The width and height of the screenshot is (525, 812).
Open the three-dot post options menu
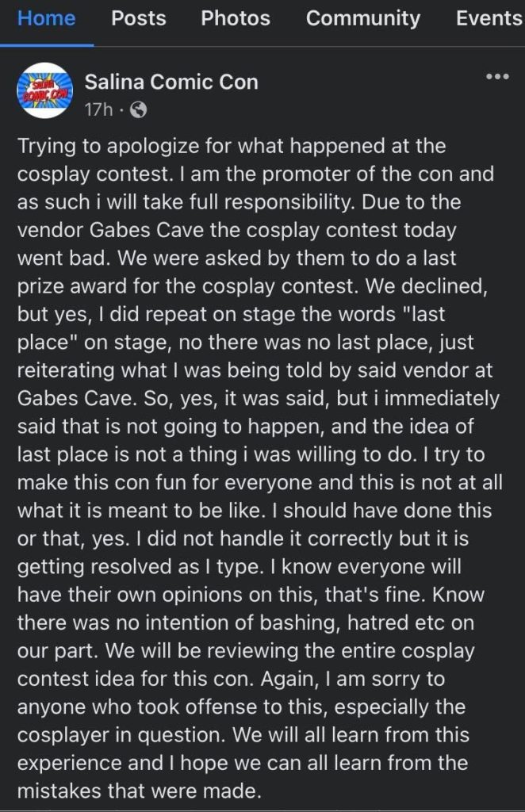497,77
